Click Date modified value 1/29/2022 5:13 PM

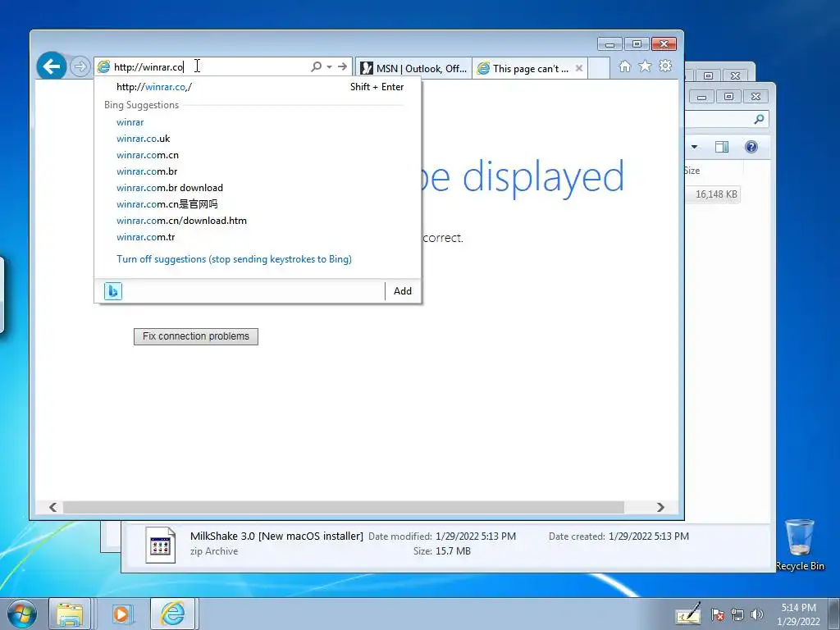pyautogui.click(x=476, y=536)
